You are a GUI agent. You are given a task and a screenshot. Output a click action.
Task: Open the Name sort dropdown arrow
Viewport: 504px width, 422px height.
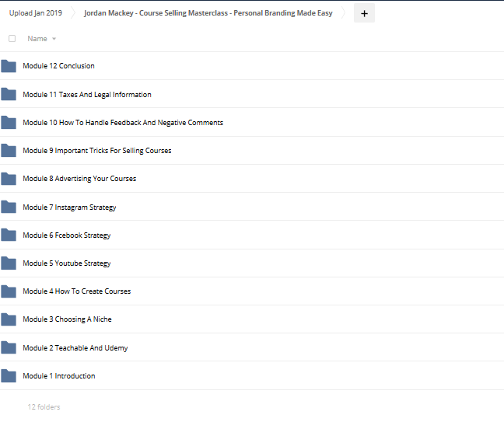(x=54, y=39)
